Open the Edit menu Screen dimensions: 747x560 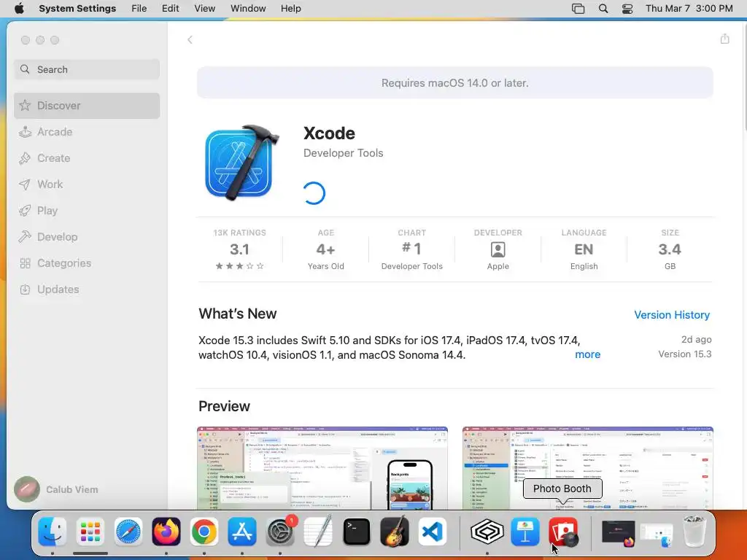pos(170,9)
